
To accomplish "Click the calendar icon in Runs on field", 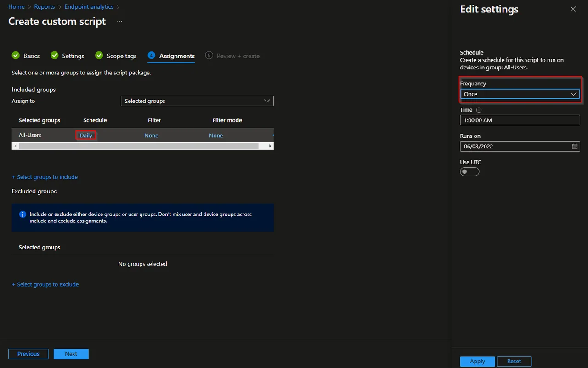I will click(575, 147).
